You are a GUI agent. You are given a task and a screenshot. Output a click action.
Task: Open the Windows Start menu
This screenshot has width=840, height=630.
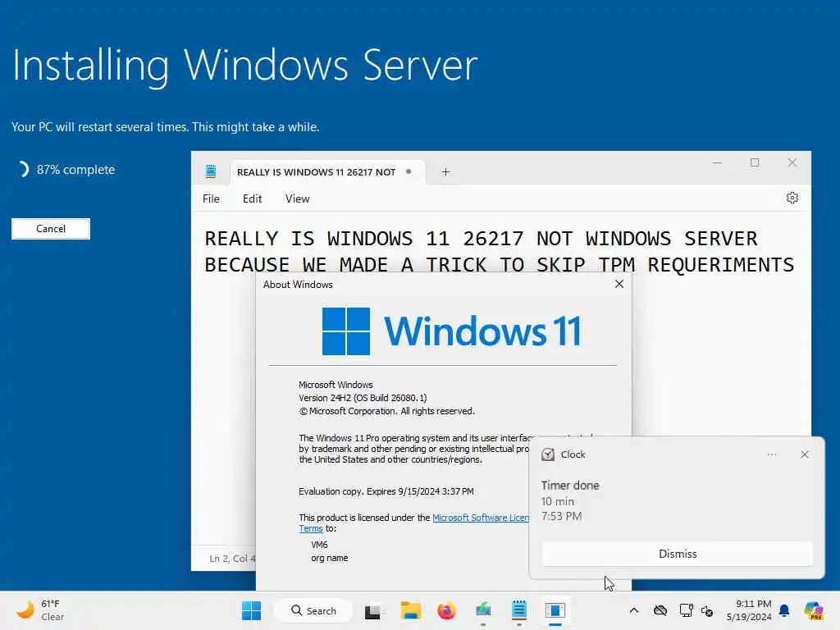coord(251,610)
